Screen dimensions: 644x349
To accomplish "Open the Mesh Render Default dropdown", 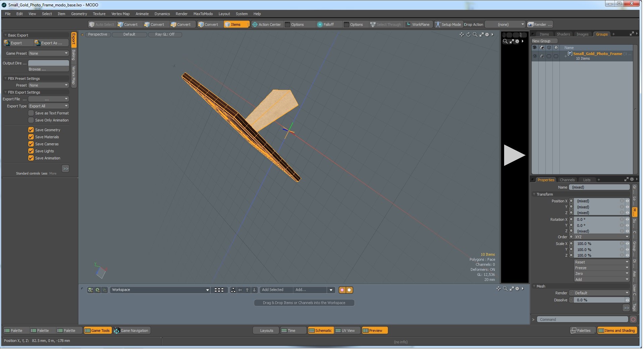I will click(602, 293).
